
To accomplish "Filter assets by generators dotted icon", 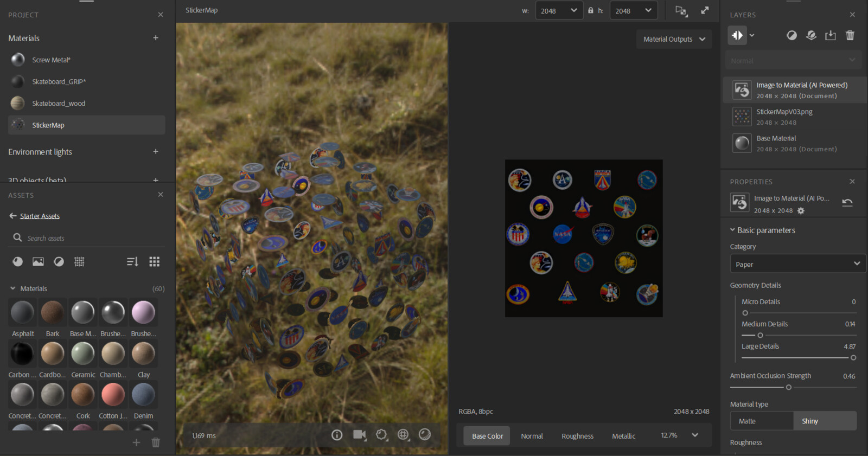I will (x=79, y=262).
